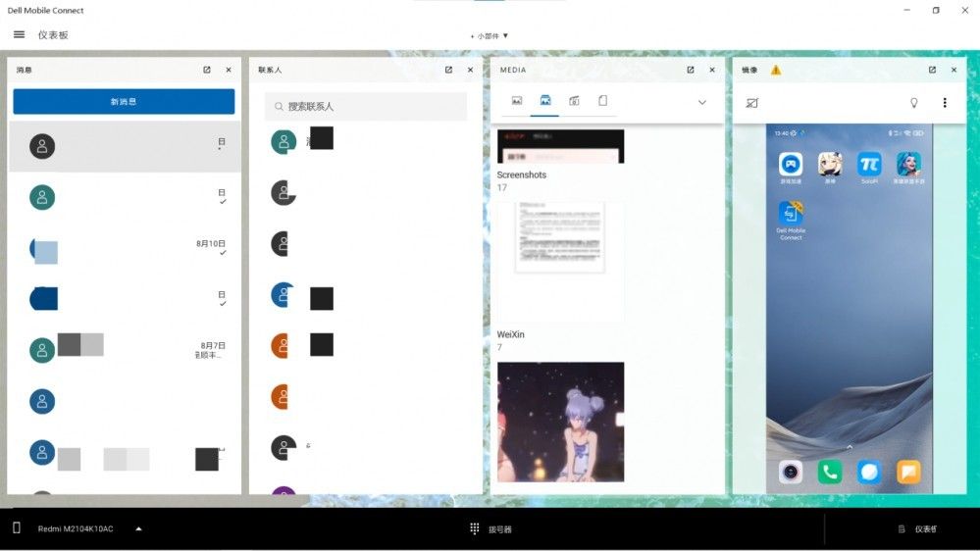Screen dimensions: 980x551
Task: Pop out the 联系人 panel
Action: [448, 70]
